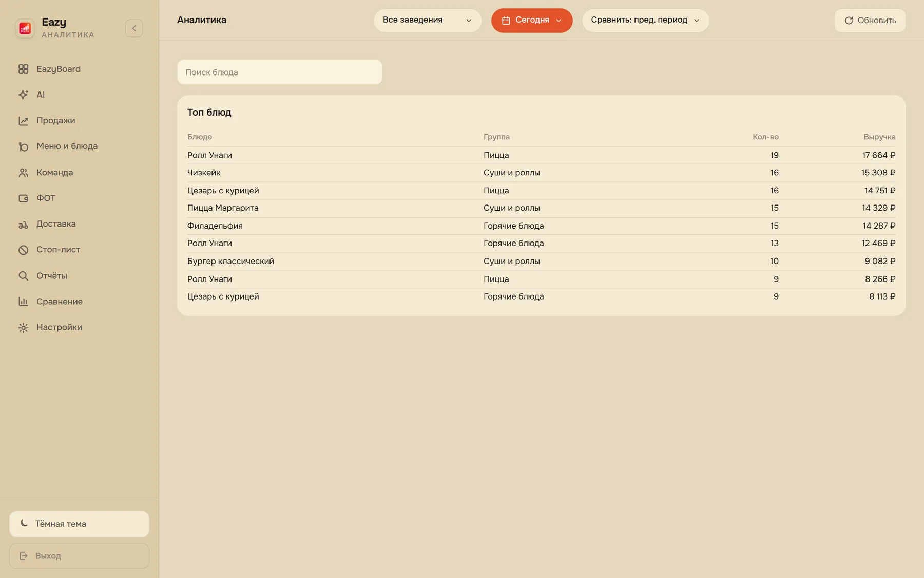This screenshot has height=578, width=924.
Task: Click the Eazy logo icon
Action: 25,28
